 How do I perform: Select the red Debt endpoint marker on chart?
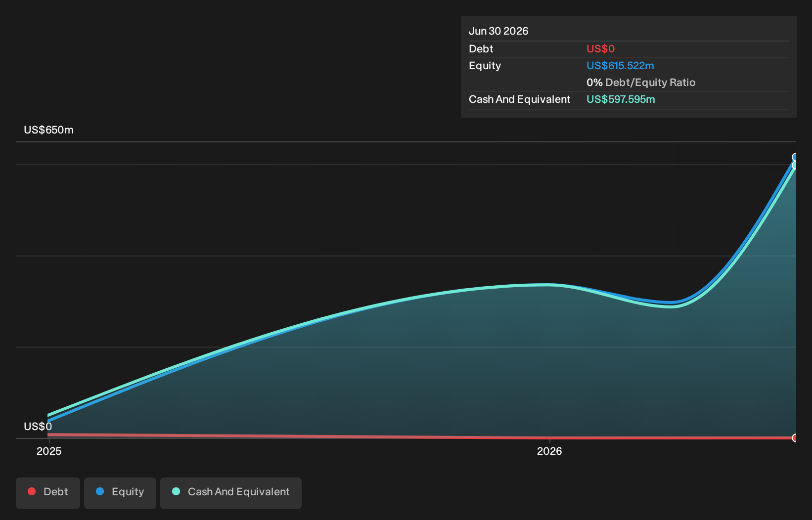pyautogui.click(x=795, y=438)
